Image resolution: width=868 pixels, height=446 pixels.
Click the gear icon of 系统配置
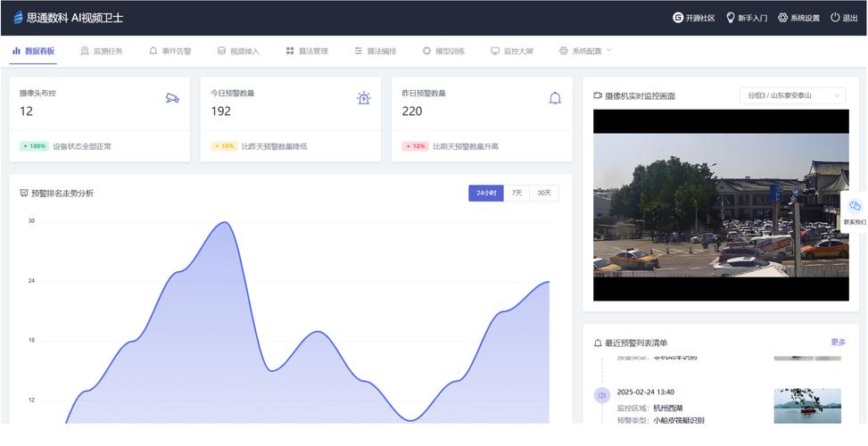[x=564, y=51]
